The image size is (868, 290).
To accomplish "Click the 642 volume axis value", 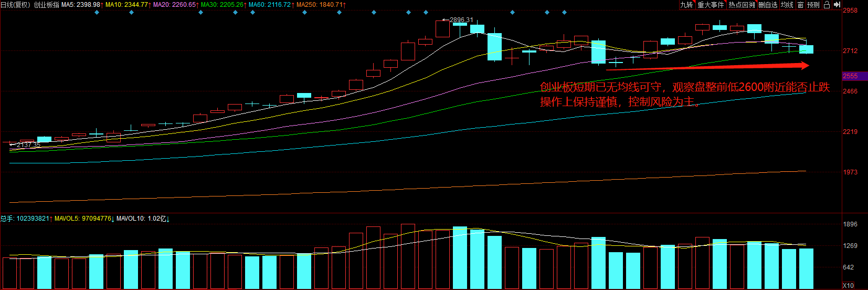I will point(848,267).
